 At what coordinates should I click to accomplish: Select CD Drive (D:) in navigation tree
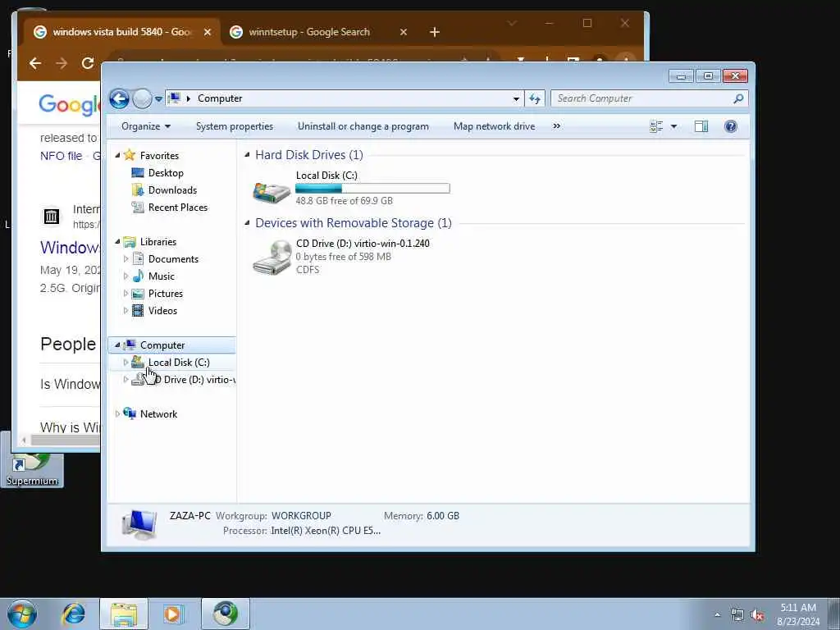183,379
